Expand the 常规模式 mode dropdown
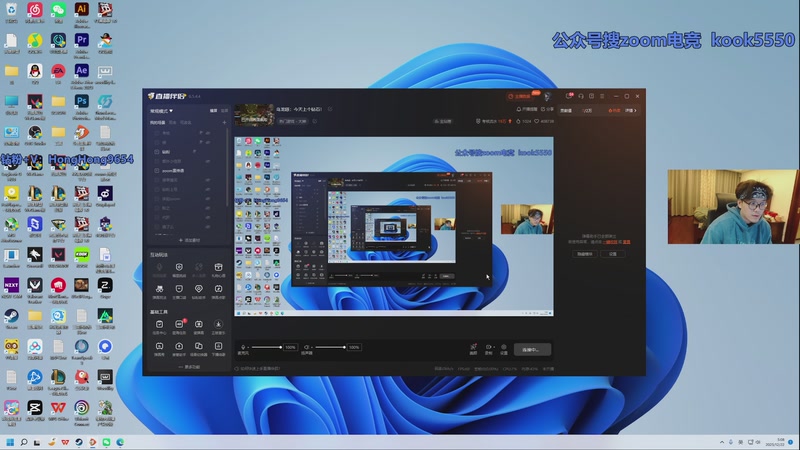 (x=162, y=110)
